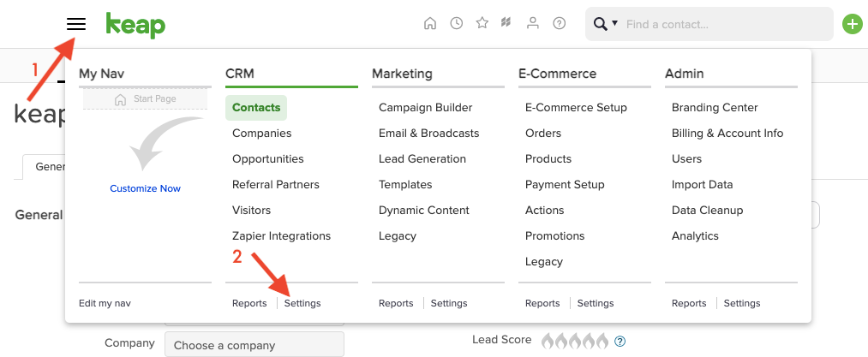868x357 pixels.
Task: Open Billing & Account Info
Action: pyautogui.click(x=727, y=134)
